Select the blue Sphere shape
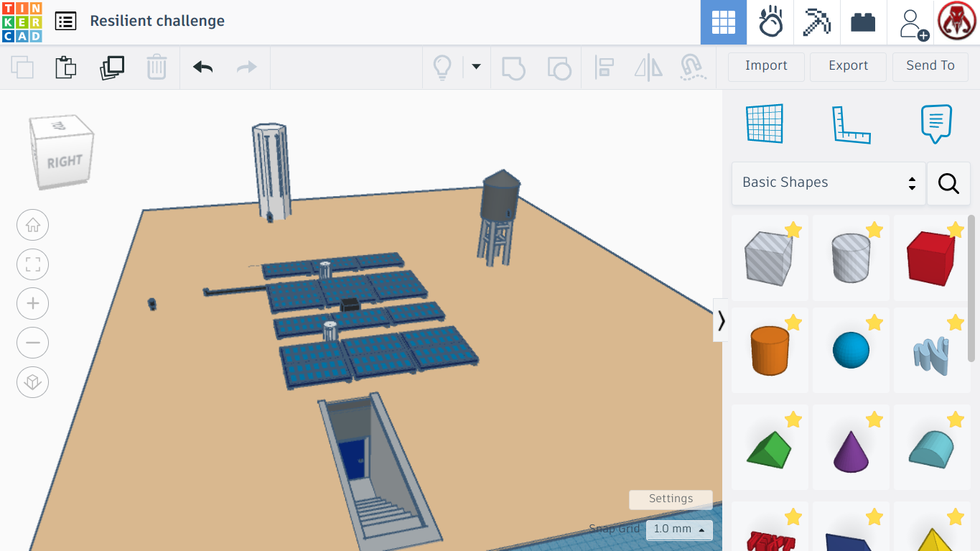The width and height of the screenshot is (980, 551). point(851,351)
